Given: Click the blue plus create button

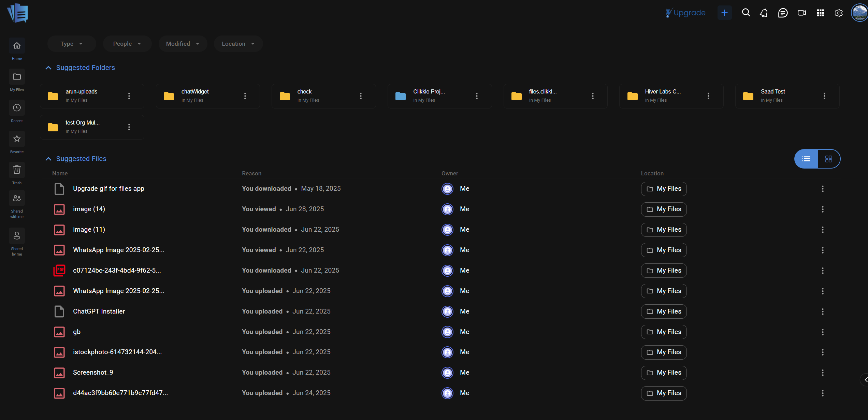Looking at the screenshot, I should coord(724,13).
